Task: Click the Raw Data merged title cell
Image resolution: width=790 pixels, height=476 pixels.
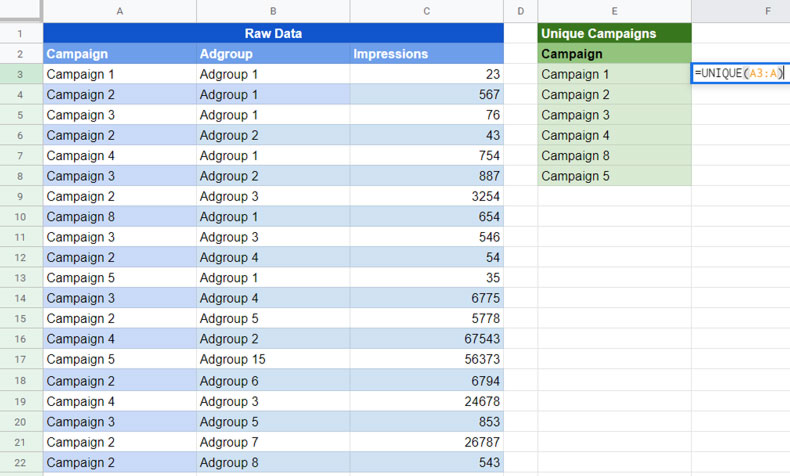Action: (x=273, y=33)
